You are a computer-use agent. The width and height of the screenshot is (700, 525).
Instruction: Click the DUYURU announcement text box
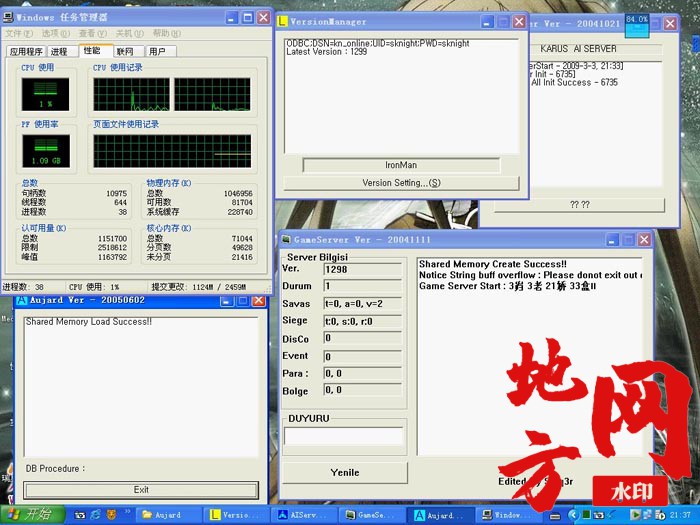click(x=343, y=436)
